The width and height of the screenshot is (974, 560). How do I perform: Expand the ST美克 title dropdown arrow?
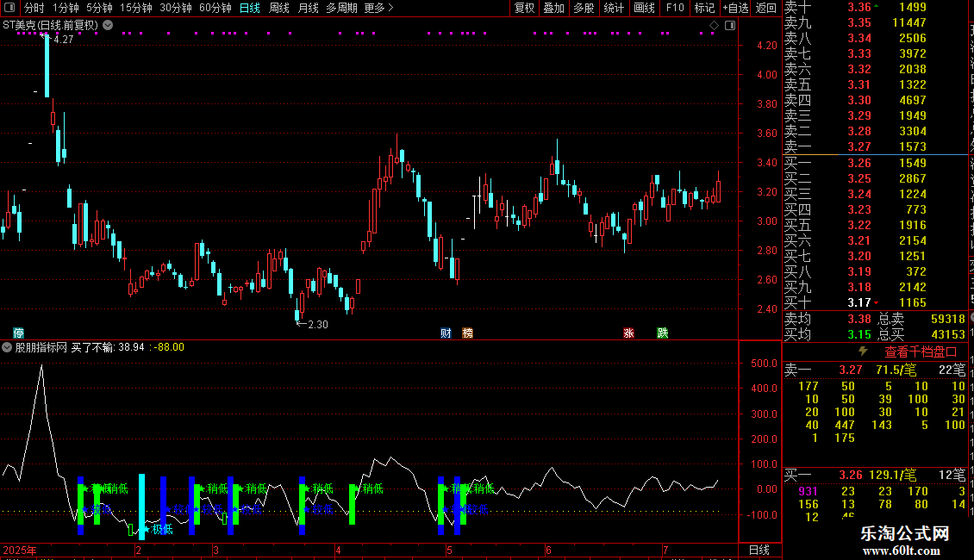tap(108, 25)
